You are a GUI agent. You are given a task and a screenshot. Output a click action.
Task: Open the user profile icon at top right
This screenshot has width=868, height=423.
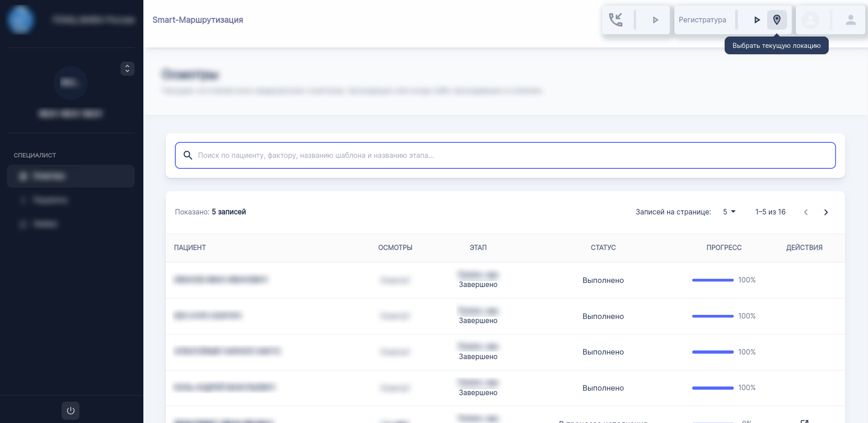coord(850,20)
